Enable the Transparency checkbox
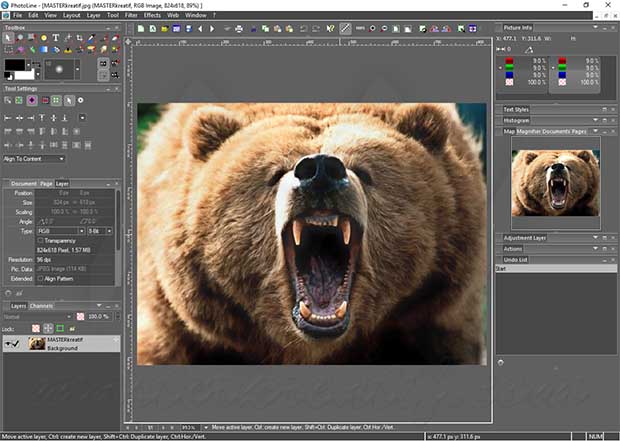620x441 pixels. pos(40,240)
